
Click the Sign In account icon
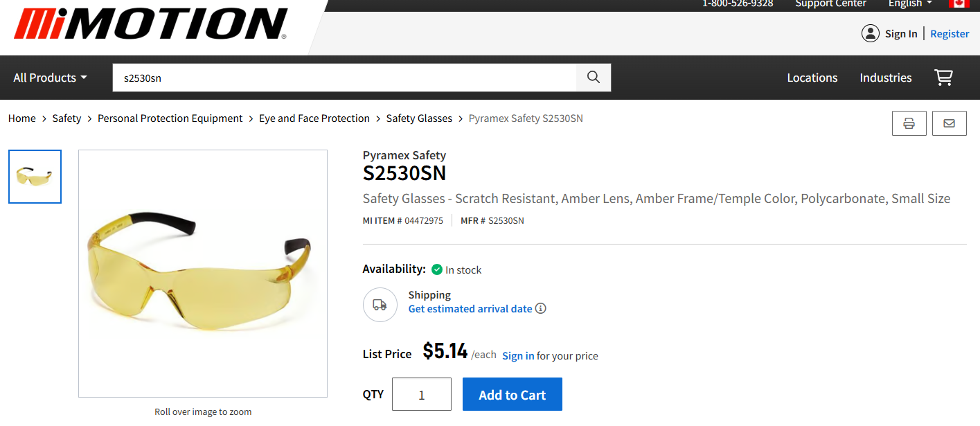pos(871,33)
